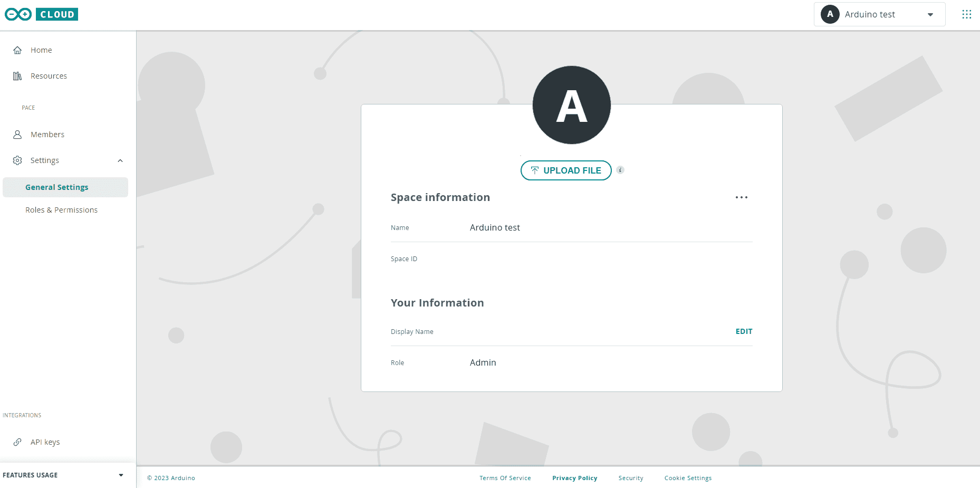Click the Arduino Cloud logo
Screen dimensions: 980x488
tap(41, 14)
